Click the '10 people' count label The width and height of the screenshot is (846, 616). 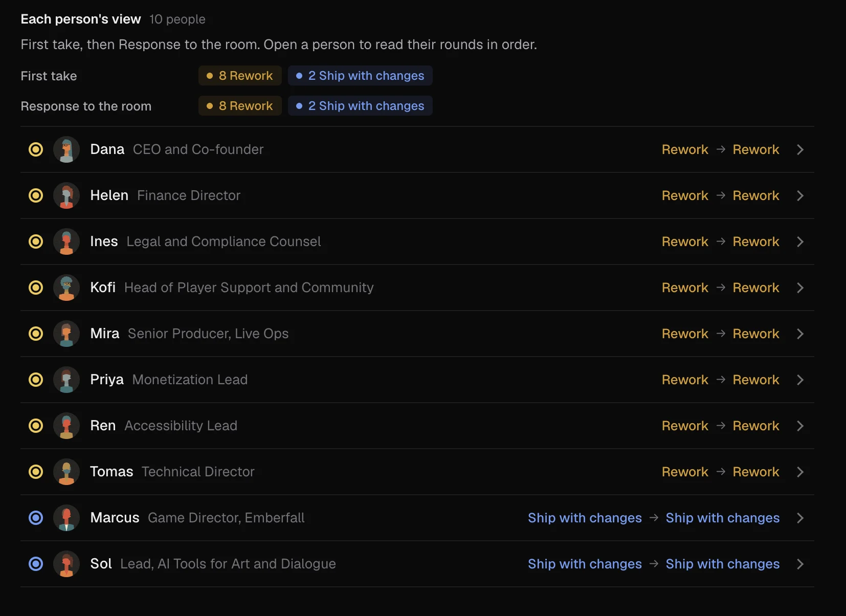click(x=177, y=19)
